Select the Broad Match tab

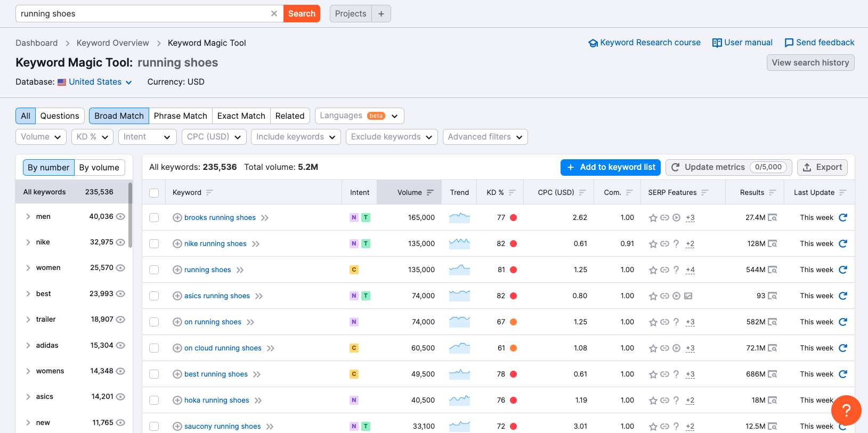119,116
